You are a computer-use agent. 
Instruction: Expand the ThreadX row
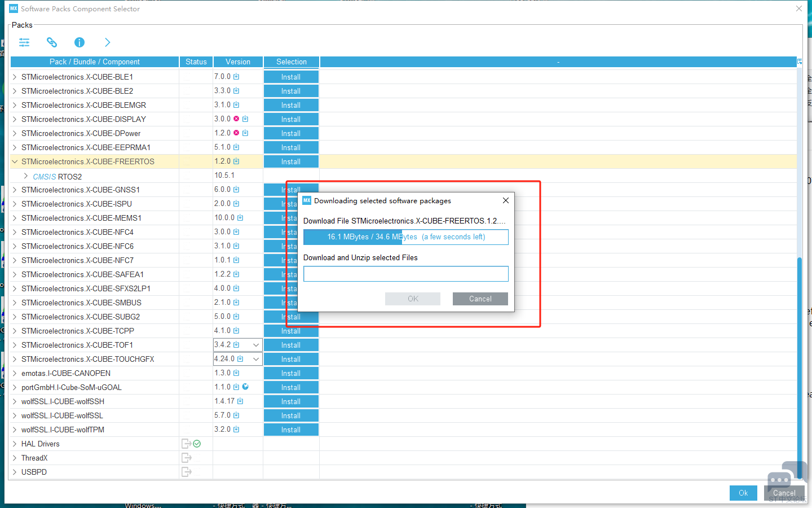tap(15, 458)
